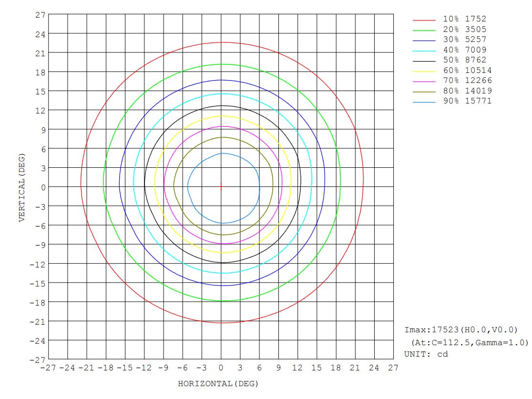
Task: Click the red 10% legend line
Action: 424,20
